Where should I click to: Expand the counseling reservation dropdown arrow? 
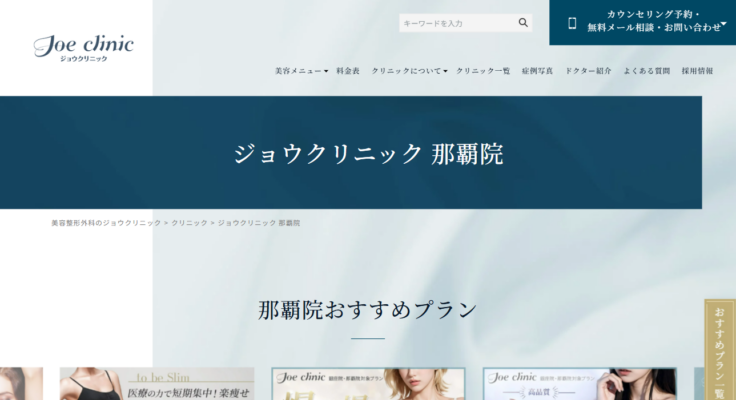[724, 22]
